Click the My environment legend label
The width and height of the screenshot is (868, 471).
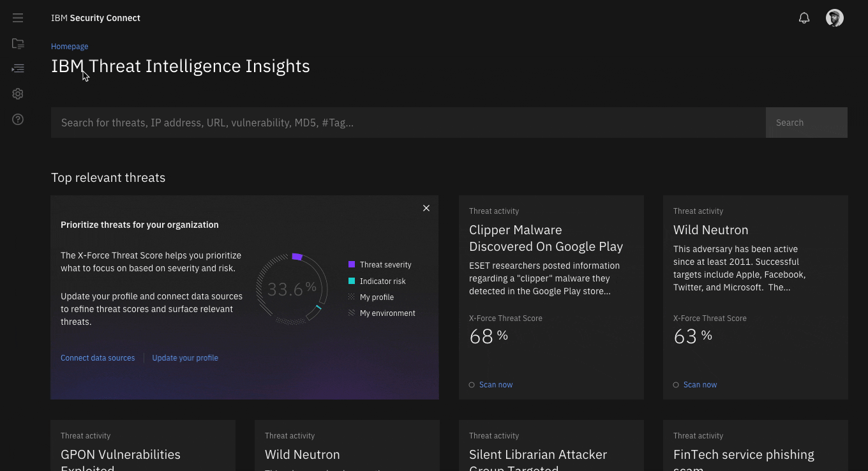pos(387,313)
